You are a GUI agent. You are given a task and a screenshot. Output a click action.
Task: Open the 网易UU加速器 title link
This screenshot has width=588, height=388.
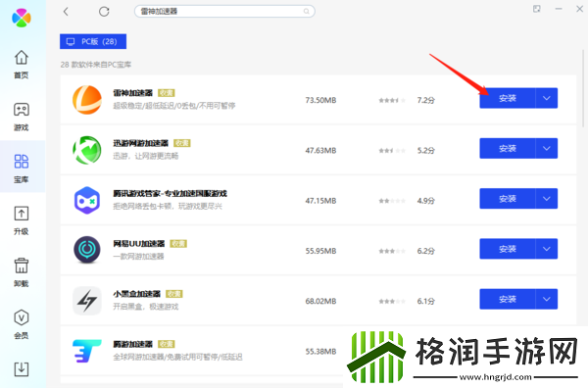pos(139,244)
